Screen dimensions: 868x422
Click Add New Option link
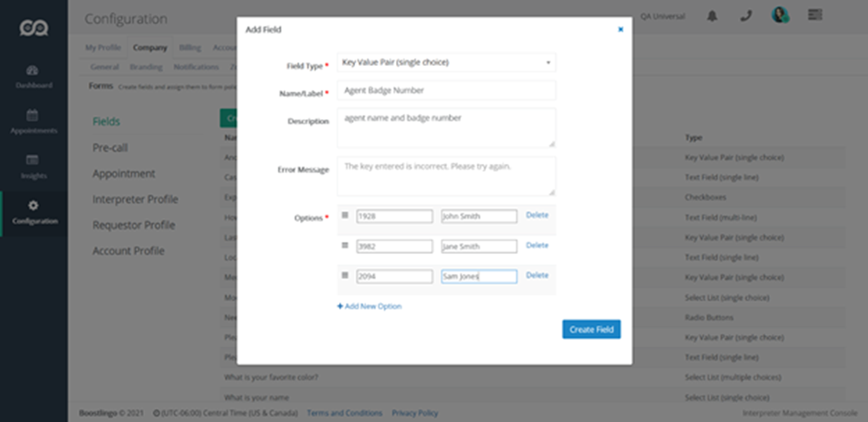click(x=369, y=306)
